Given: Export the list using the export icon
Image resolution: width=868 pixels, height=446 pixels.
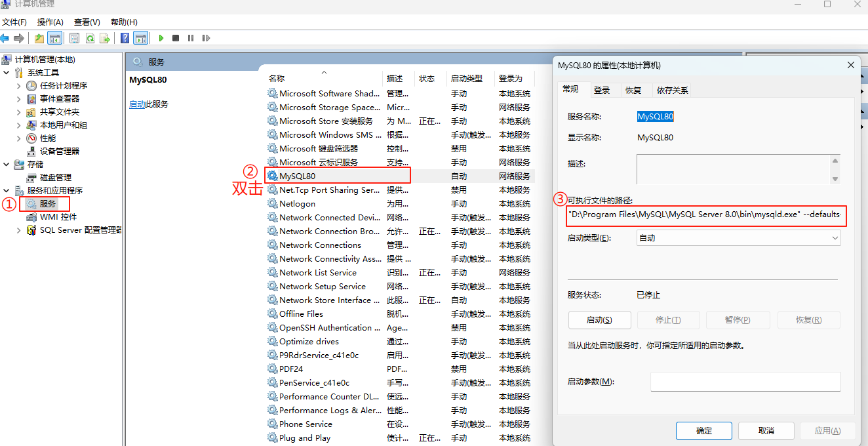Looking at the screenshot, I should [105, 37].
